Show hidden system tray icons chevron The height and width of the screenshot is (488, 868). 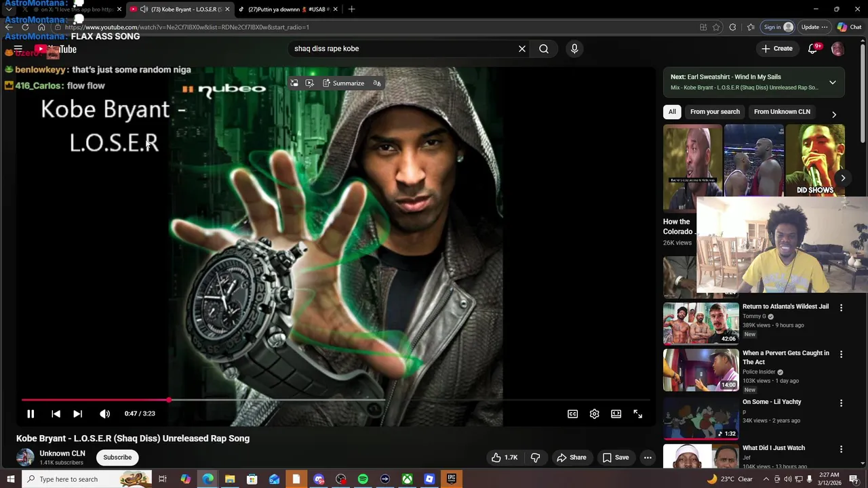pos(766,479)
